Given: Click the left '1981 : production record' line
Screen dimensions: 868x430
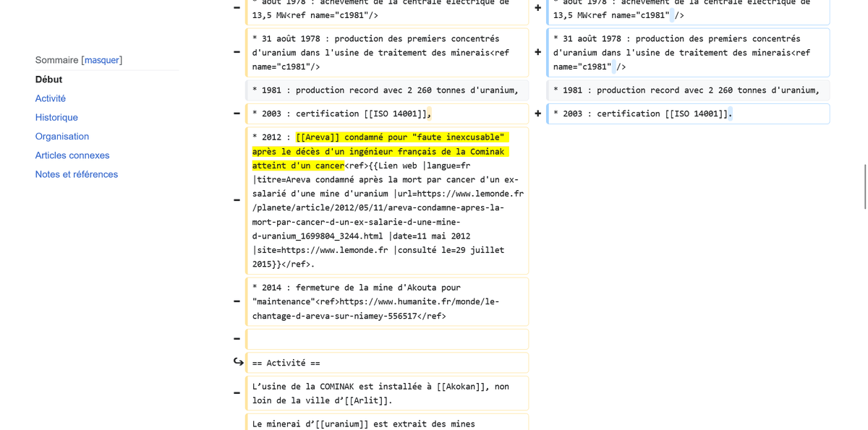Looking at the screenshot, I should coord(387,90).
